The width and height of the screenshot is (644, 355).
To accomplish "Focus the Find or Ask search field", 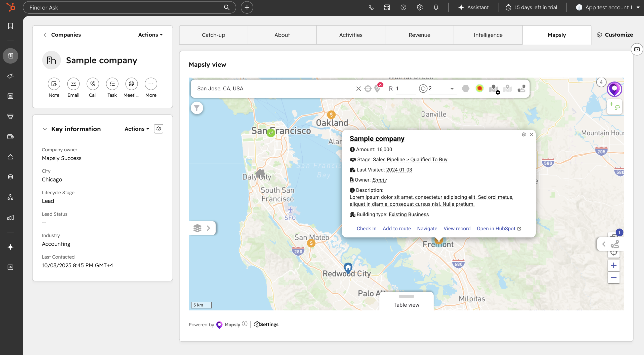I will click(129, 7).
